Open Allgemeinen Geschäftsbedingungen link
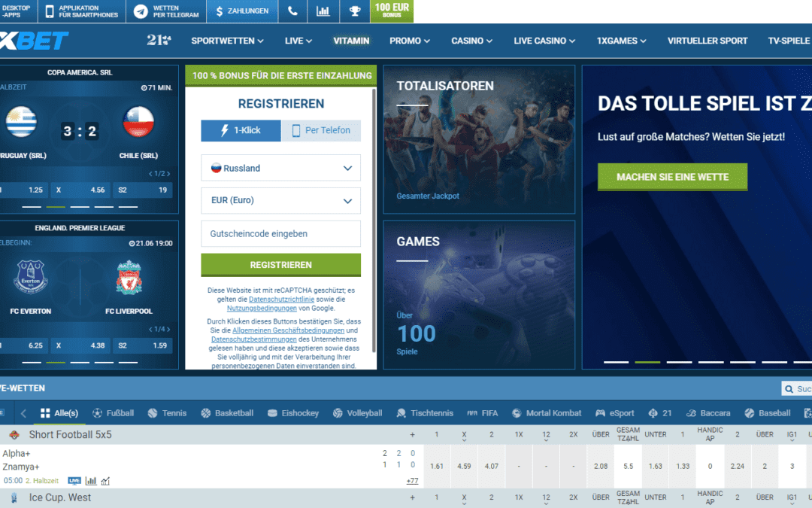The image size is (812, 508). 288,330
